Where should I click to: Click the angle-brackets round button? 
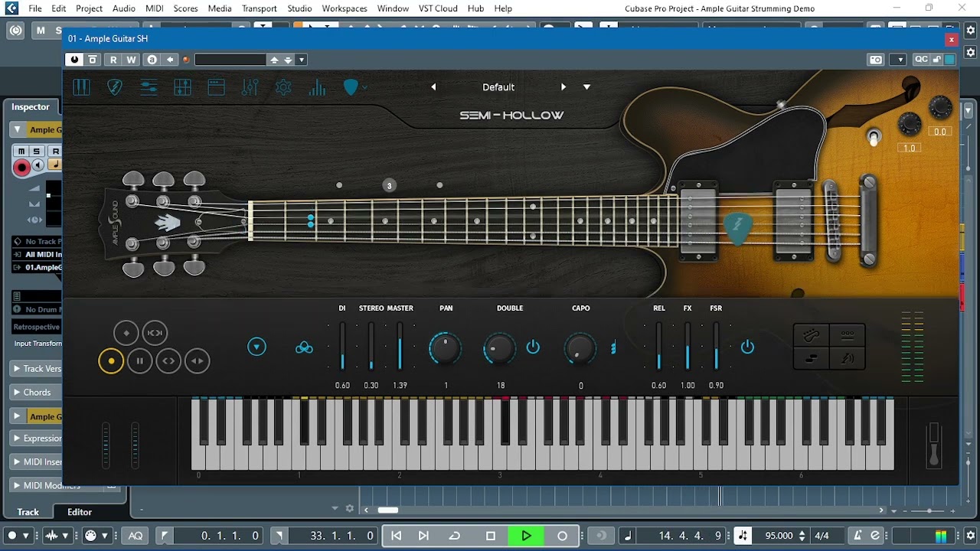pyautogui.click(x=168, y=361)
